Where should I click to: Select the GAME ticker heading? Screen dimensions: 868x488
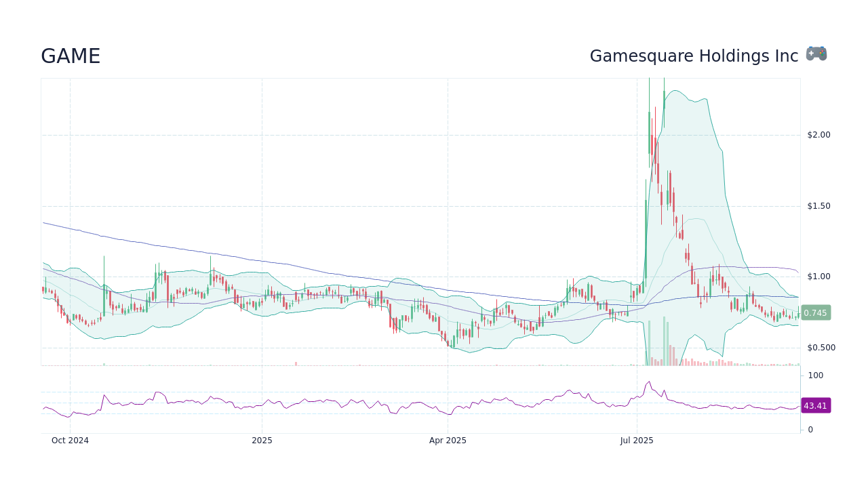[x=70, y=56]
